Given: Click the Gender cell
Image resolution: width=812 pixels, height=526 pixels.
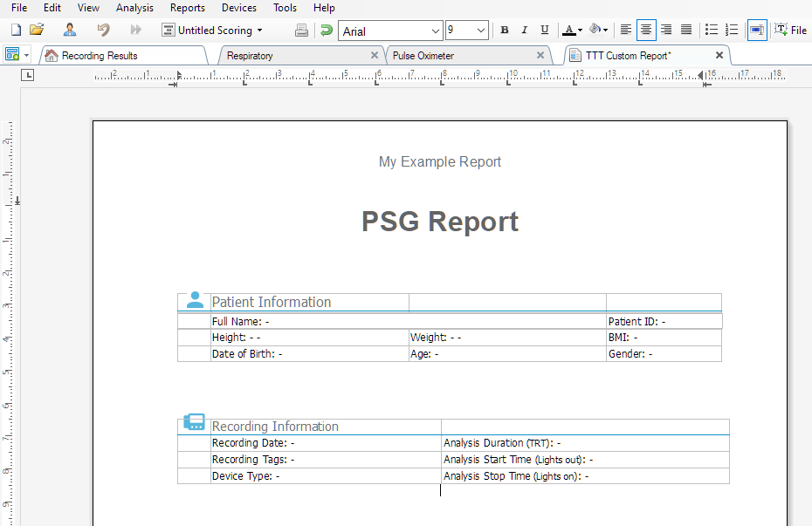Looking at the screenshot, I should (664, 354).
